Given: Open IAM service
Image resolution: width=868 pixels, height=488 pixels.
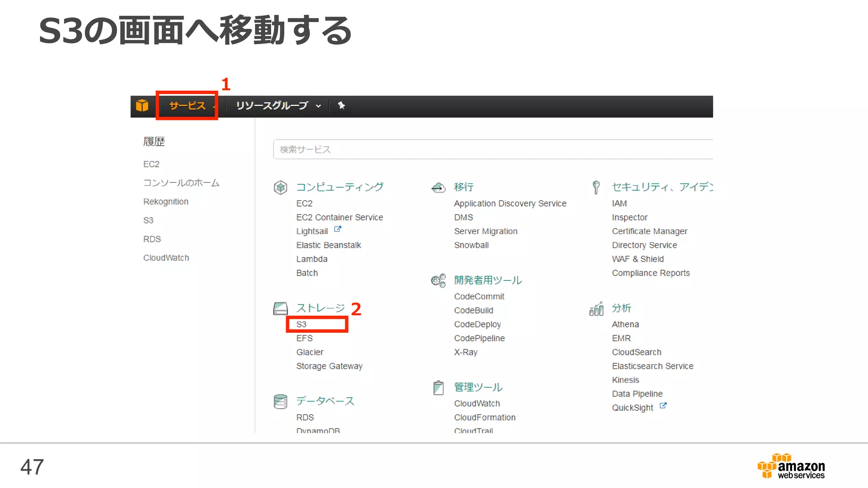Looking at the screenshot, I should click(619, 204).
